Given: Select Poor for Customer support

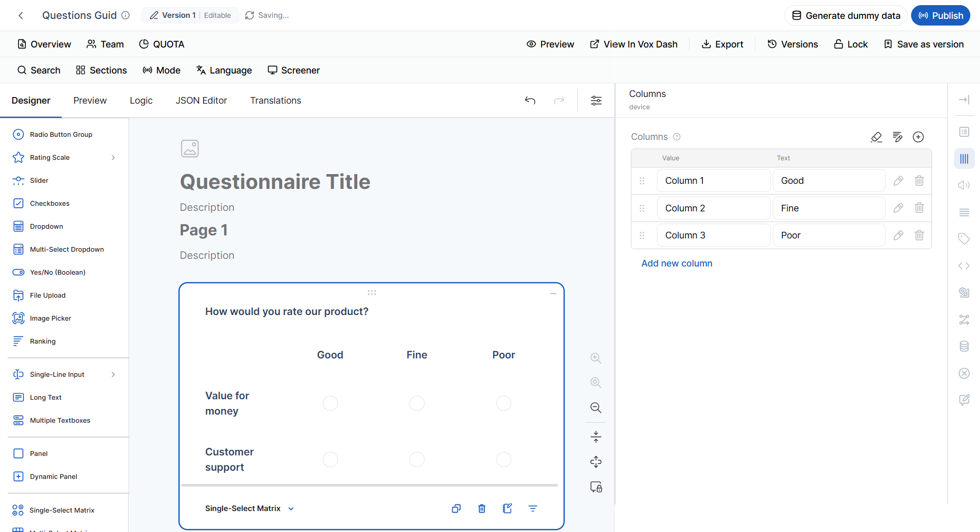Looking at the screenshot, I should [504, 460].
